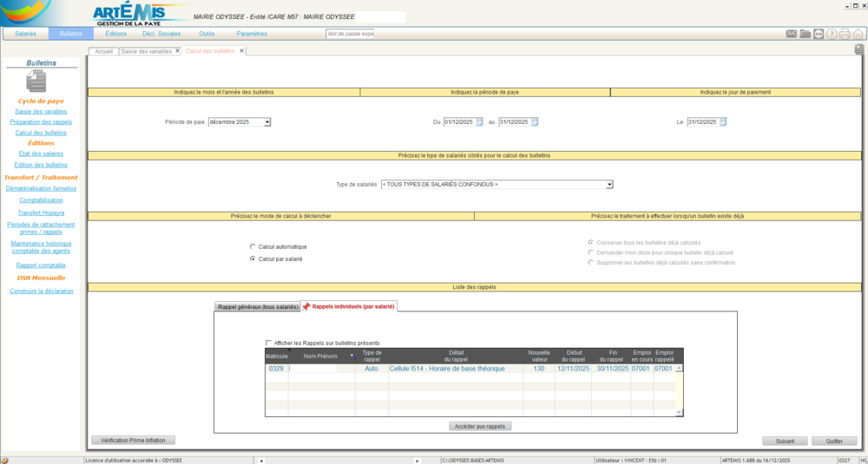Select Calcul par salarié radio option
This screenshot has width=868, height=464.
click(x=253, y=258)
